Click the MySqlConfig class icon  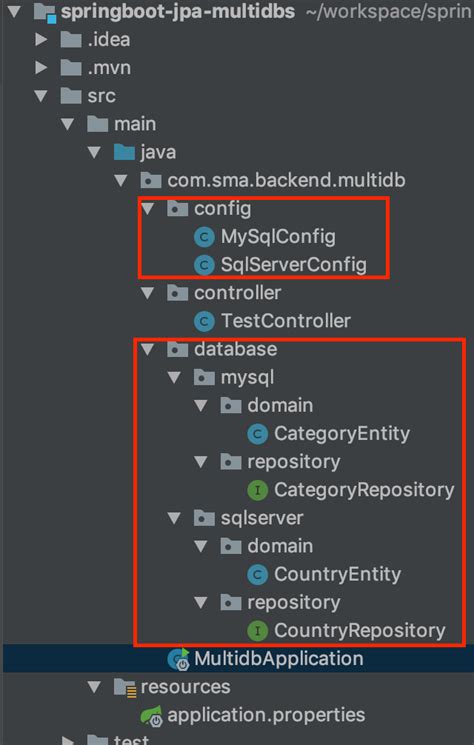click(204, 237)
